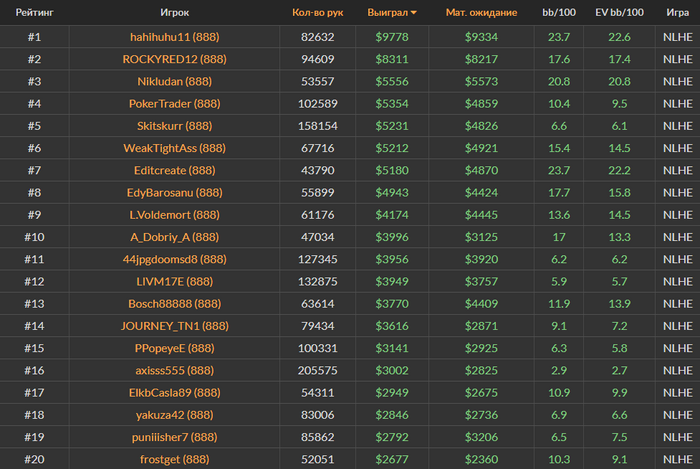The image size is (700, 469).
Task: Open hahihuhu11 (888) player profile
Action: (175, 37)
